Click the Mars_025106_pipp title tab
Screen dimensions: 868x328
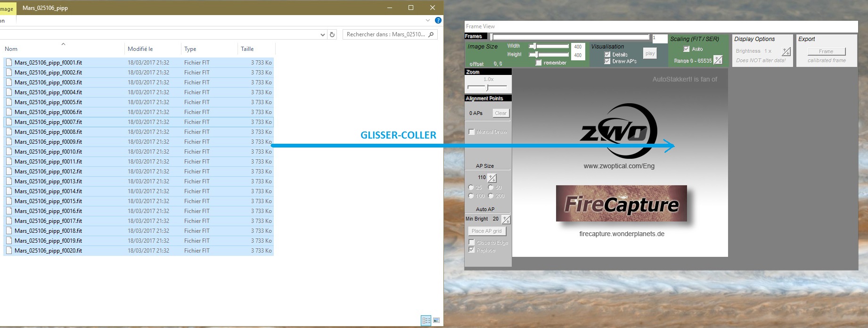45,8
